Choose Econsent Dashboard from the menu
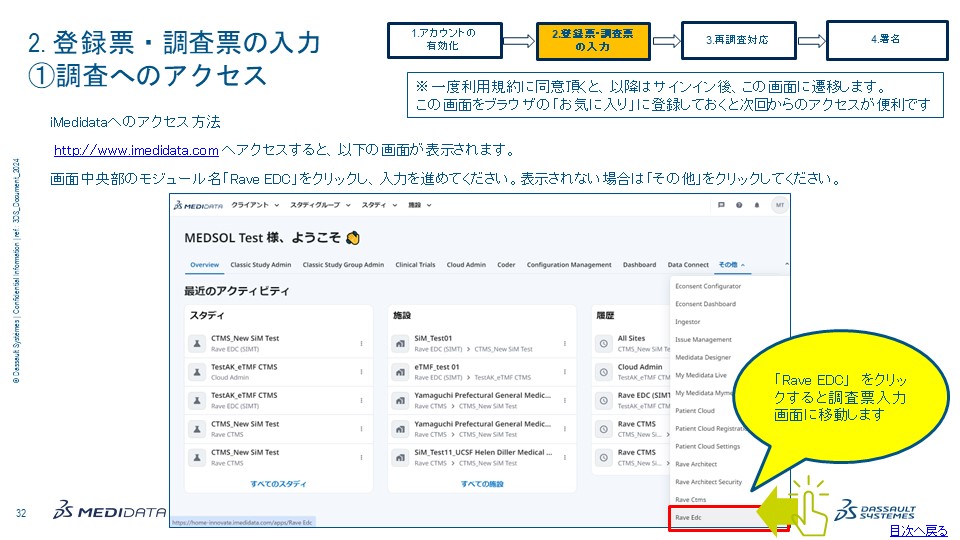This screenshot has width=960, height=540. (x=705, y=304)
